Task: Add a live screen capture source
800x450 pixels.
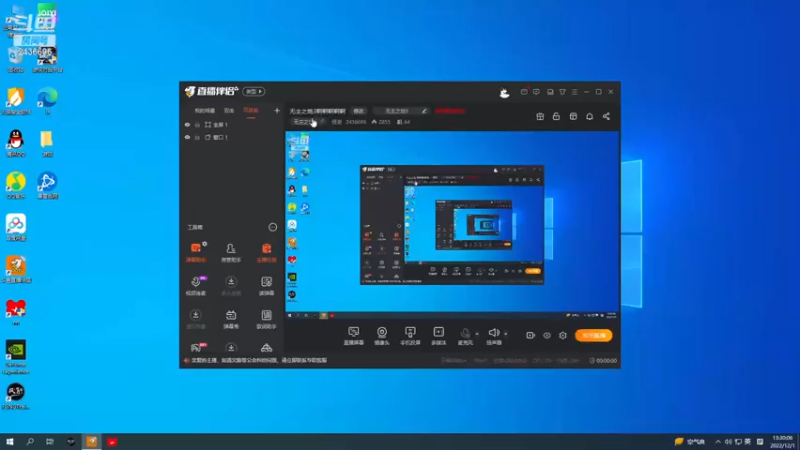Action: point(353,336)
